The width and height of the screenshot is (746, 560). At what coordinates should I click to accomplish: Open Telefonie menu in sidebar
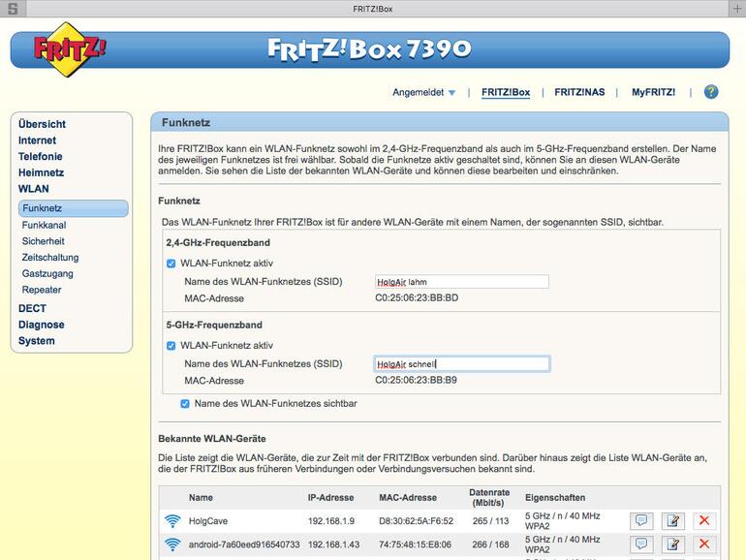(41, 157)
